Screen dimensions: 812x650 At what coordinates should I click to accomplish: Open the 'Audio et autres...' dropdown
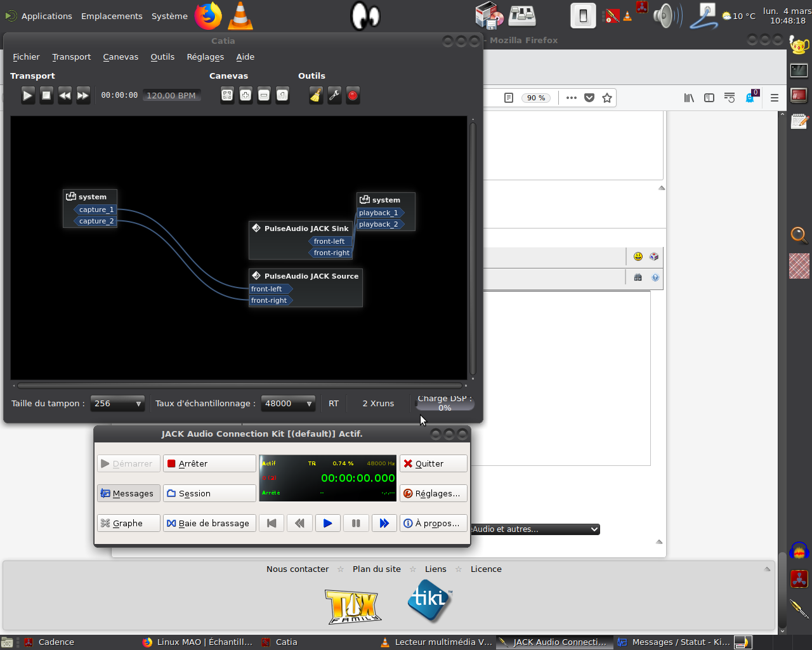click(x=536, y=529)
